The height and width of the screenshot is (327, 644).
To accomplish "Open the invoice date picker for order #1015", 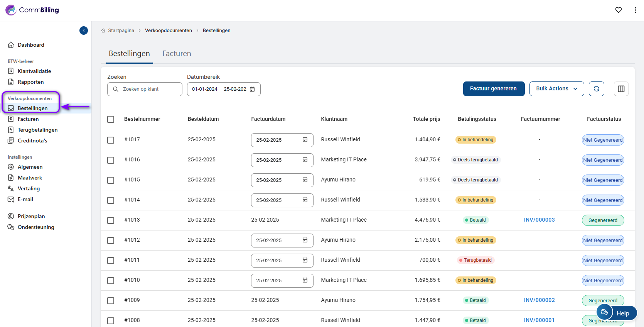I will [x=305, y=180].
